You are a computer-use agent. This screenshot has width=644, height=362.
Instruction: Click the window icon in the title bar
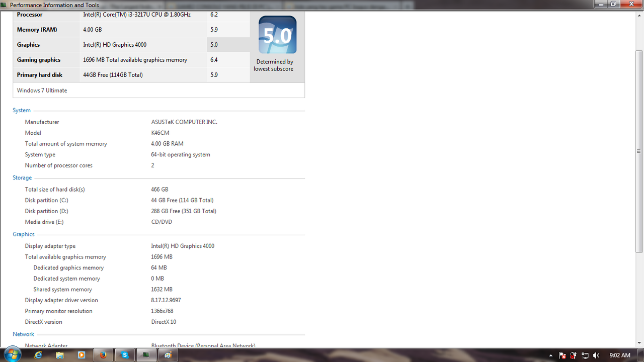[5, 5]
